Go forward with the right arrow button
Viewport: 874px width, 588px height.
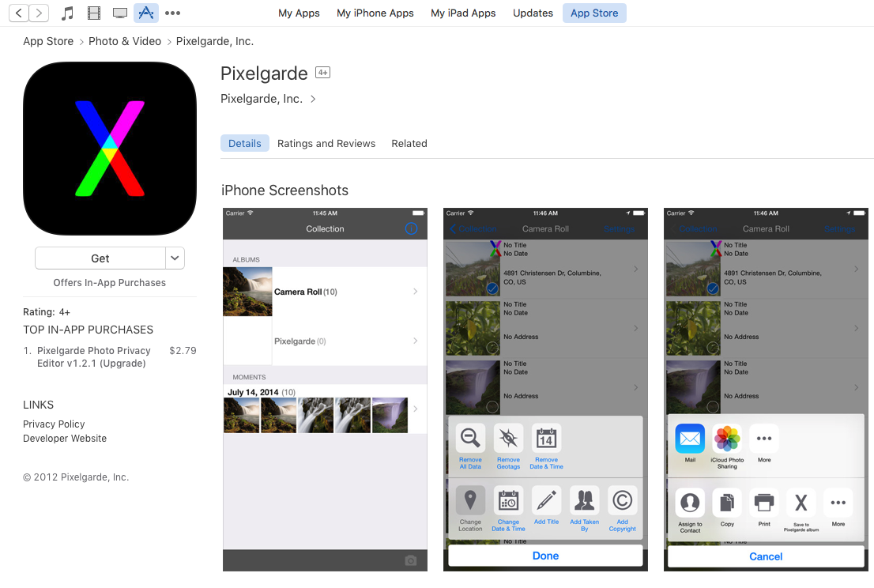click(x=39, y=13)
